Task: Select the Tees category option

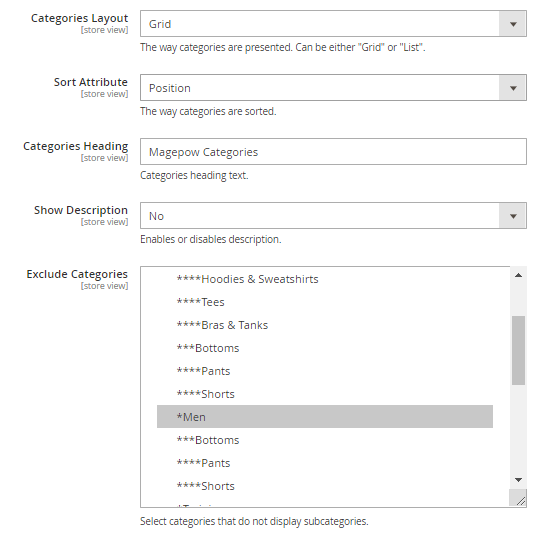Action: click(x=325, y=302)
